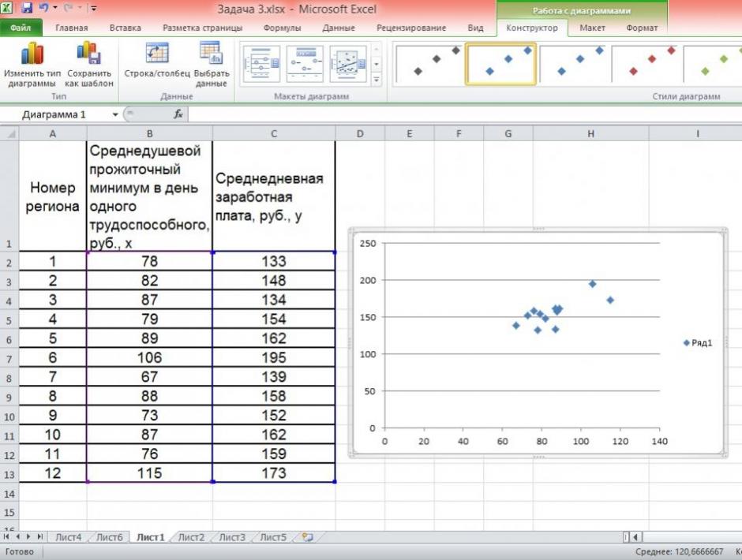Open Select Data (Выбрать данные) dialog
The width and height of the screenshot is (742, 560).
point(211,54)
